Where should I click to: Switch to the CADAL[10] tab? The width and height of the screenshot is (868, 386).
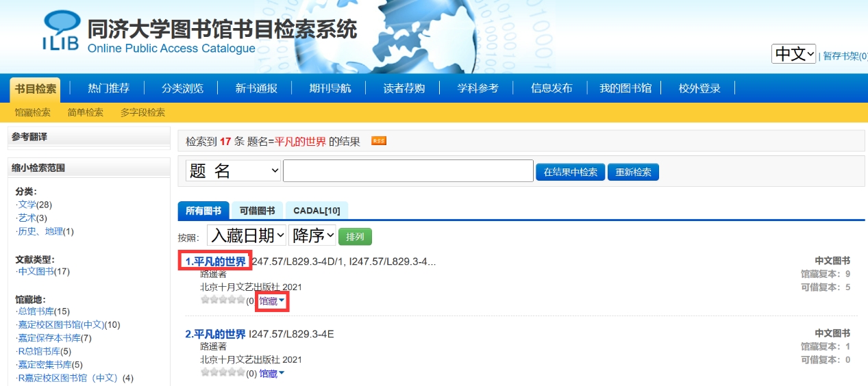pos(317,211)
